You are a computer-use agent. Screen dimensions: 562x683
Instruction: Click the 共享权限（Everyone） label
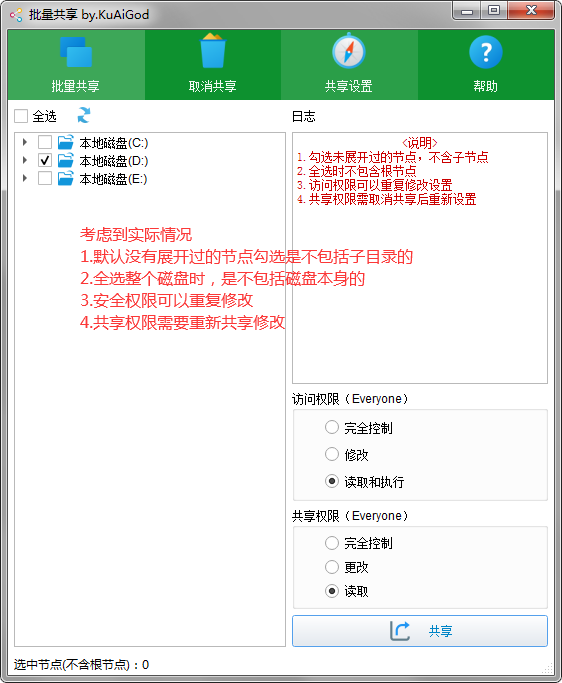350,516
